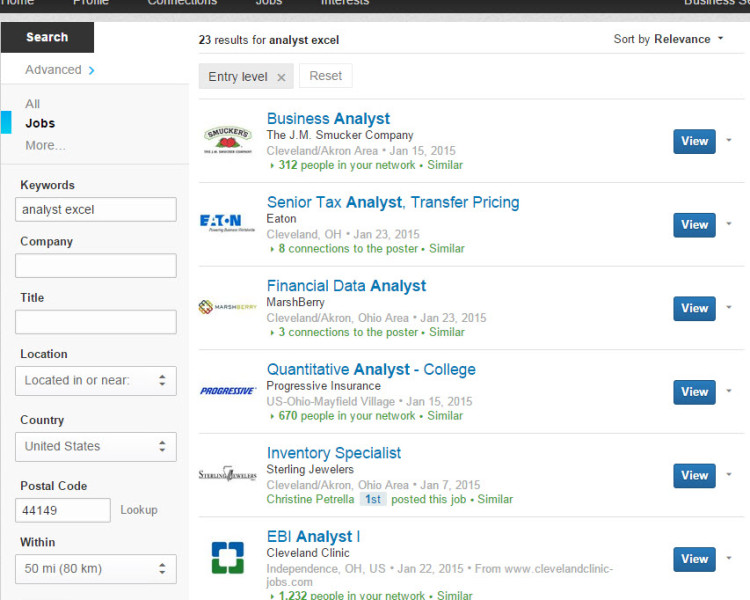
Task: Open the Inventory Specialist title link
Action: click(x=334, y=453)
